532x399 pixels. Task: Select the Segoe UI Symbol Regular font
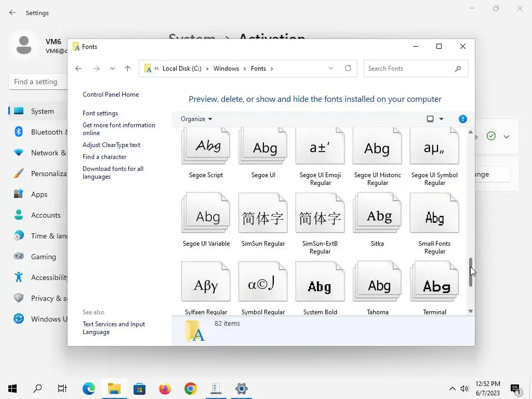434,146
